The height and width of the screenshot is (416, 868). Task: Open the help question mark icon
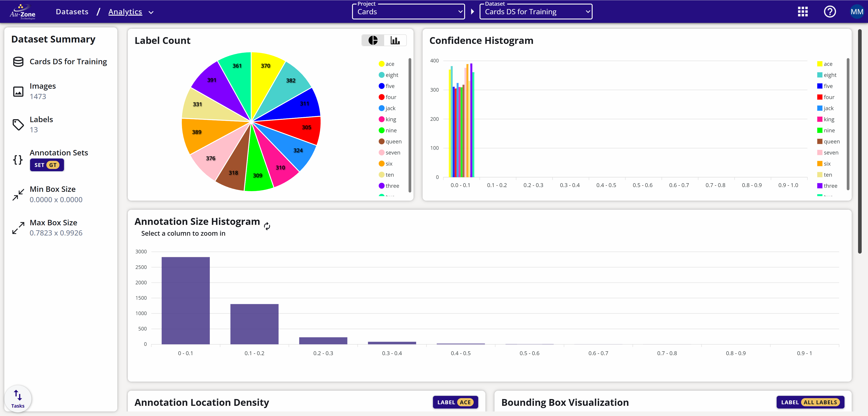coord(830,12)
